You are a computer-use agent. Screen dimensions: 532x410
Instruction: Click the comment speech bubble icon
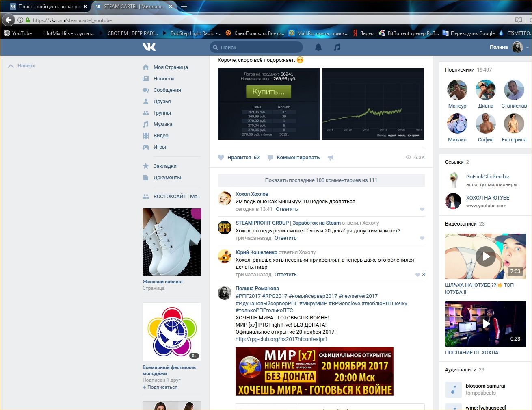tap(270, 158)
